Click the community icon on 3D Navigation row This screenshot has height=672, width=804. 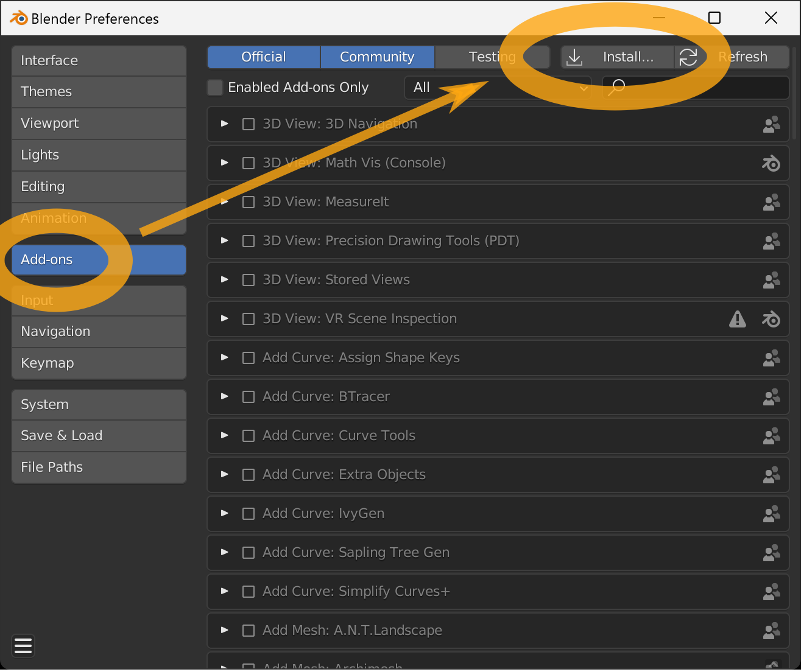tap(772, 124)
